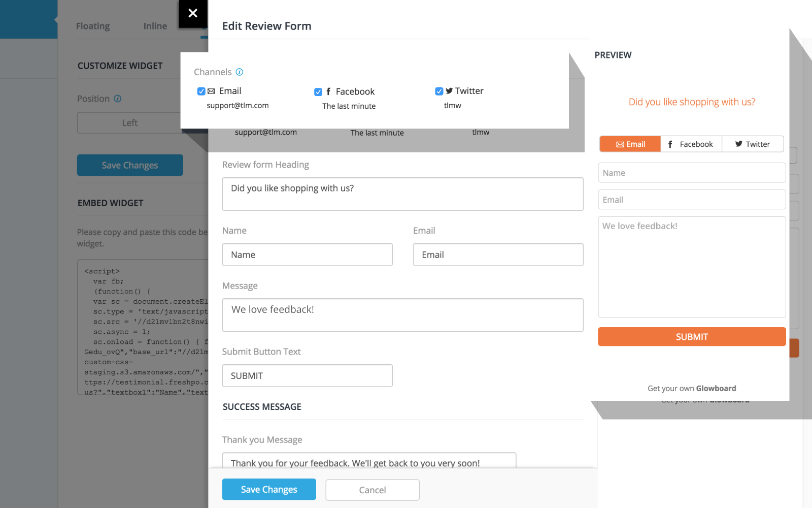Viewport: 812px width, 508px height.
Task: Click the orange SUBMIT button in preview
Action: [x=692, y=337]
